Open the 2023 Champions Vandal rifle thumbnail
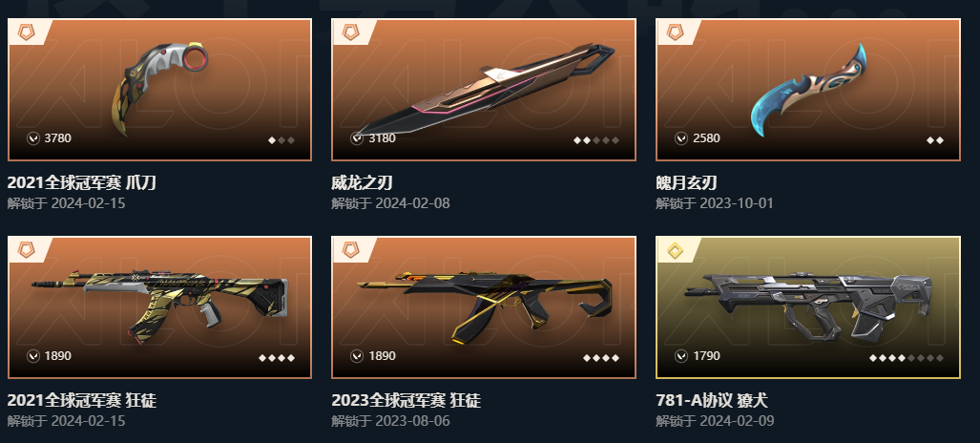Viewport: 980px width, 443px height. coord(485,306)
